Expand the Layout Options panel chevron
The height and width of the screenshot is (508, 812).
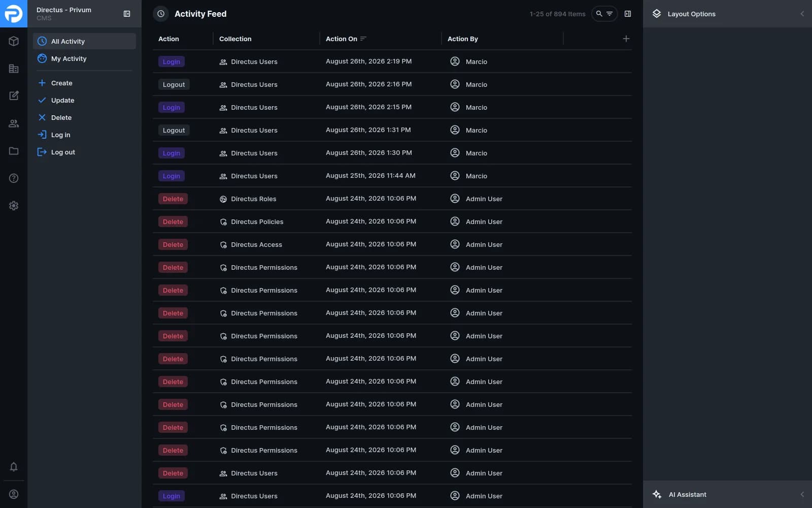(x=802, y=14)
